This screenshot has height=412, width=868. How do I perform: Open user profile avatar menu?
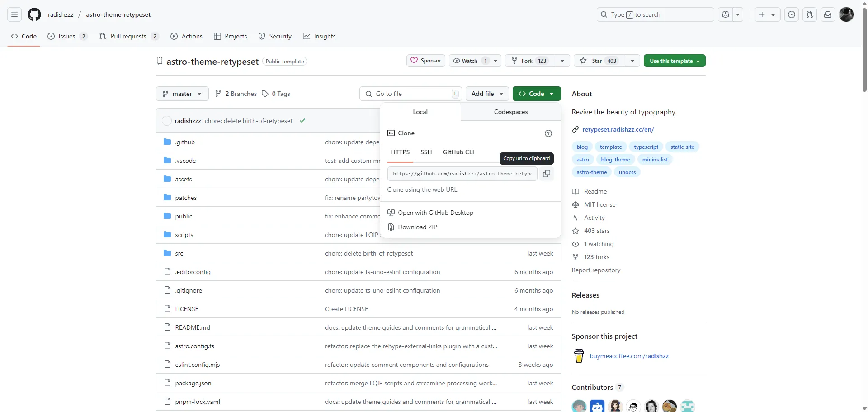846,14
